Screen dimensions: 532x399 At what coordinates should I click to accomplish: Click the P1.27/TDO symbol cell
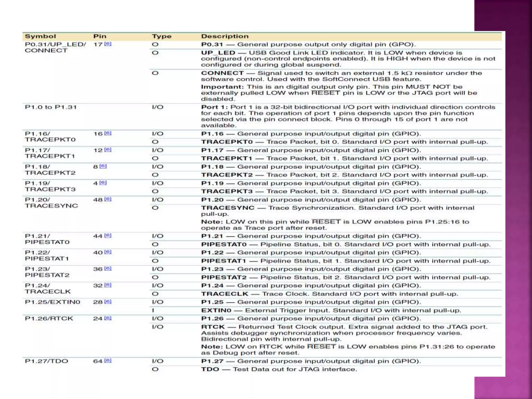[x=46, y=361]
